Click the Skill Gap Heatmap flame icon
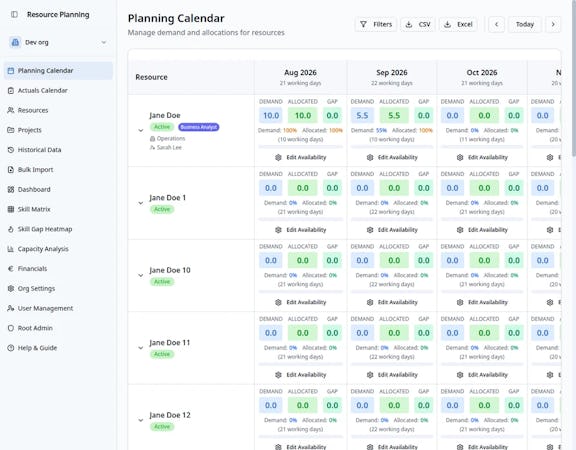The width and height of the screenshot is (576, 450). (x=11, y=229)
